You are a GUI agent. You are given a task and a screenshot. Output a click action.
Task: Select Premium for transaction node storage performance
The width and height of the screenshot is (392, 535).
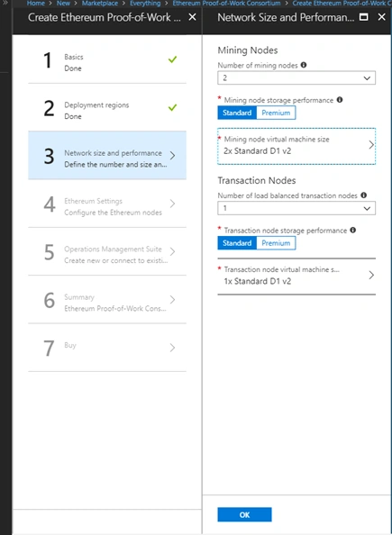(x=276, y=243)
